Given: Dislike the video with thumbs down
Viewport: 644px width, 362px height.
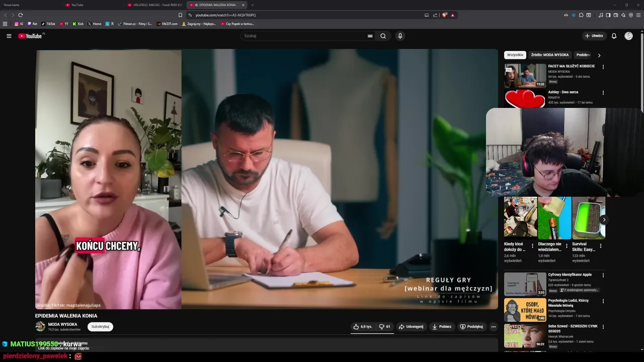Looking at the screenshot, I should point(385,326).
